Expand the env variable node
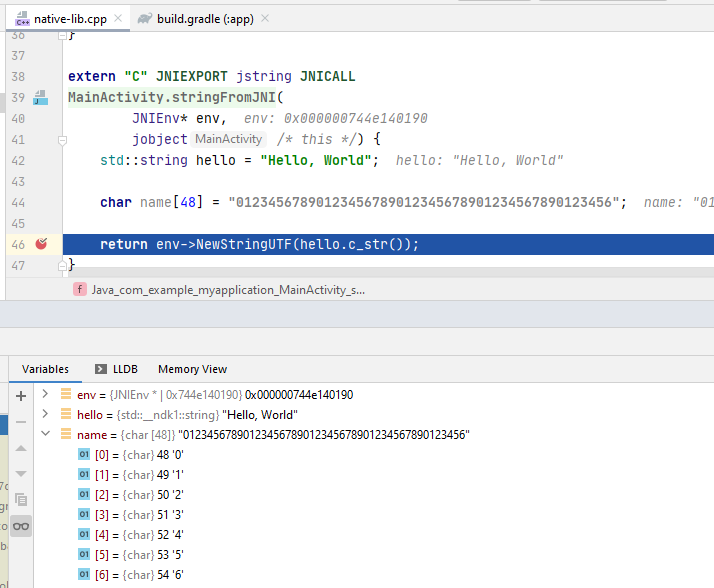Screen dimensions: 714x588 click(45, 395)
